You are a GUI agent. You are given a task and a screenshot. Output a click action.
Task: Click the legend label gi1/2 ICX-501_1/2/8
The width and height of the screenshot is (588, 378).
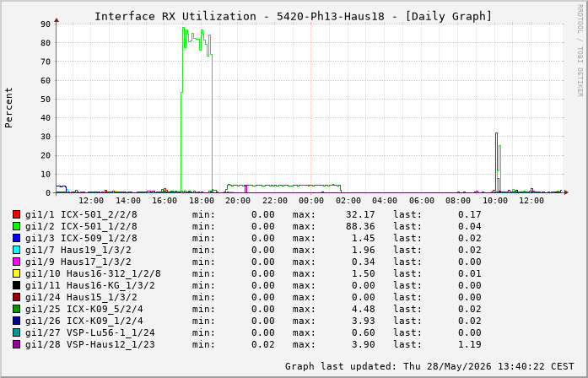click(x=81, y=226)
